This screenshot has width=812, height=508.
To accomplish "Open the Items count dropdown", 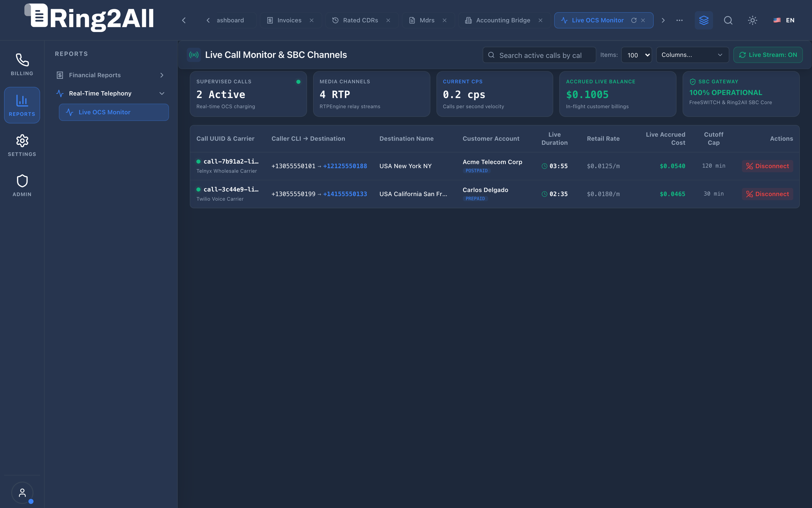I will pyautogui.click(x=636, y=55).
